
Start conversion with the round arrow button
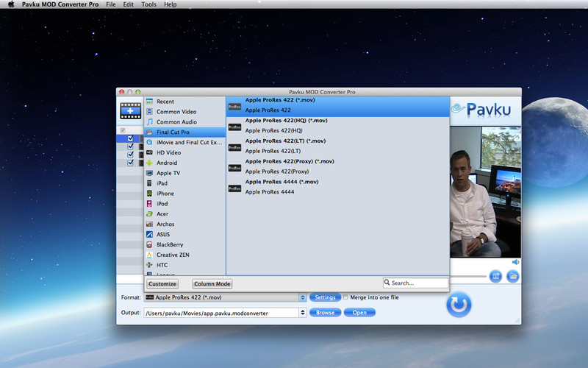pyautogui.click(x=459, y=304)
